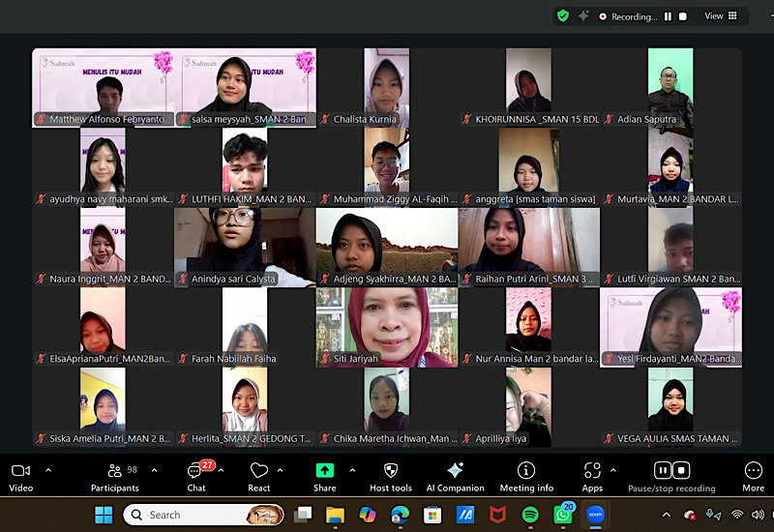Expand options arrow beside React
This screenshot has width=774, height=532.
pyautogui.click(x=280, y=470)
